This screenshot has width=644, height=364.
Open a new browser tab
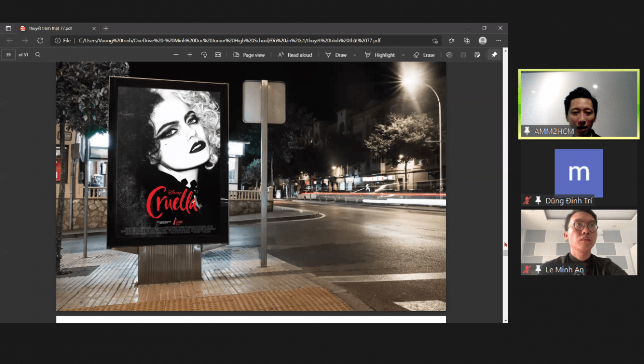coord(106,28)
